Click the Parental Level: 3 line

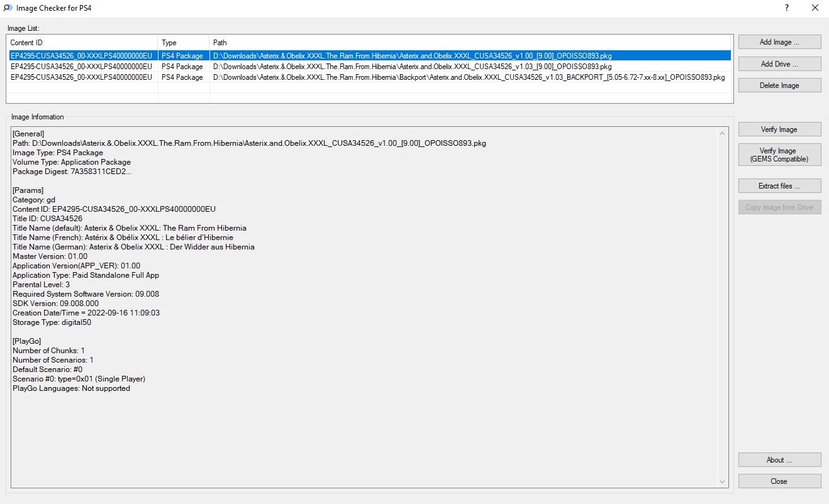[41, 285]
